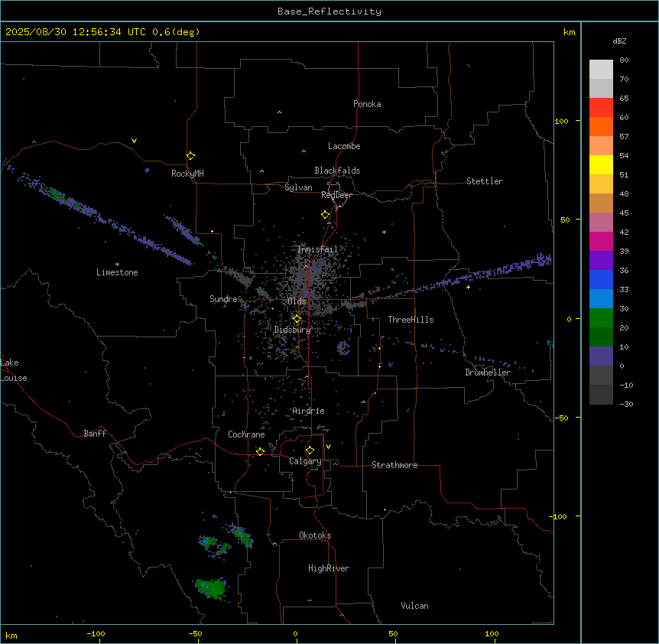Viewport: 659px width, 644px height.
Task: Select the Cochrane text label
Action: coord(246,434)
